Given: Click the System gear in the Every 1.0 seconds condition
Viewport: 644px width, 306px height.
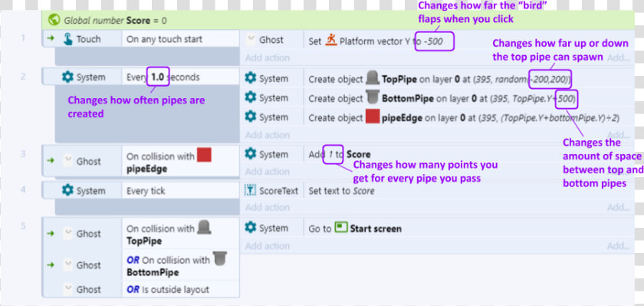Looking at the screenshot, I should tap(67, 77).
